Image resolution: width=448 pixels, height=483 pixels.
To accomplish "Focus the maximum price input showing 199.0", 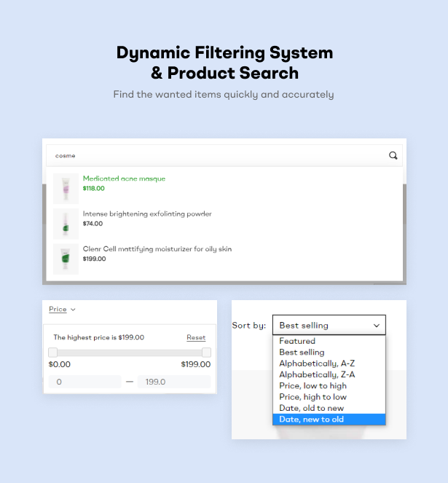I will click(x=174, y=382).
